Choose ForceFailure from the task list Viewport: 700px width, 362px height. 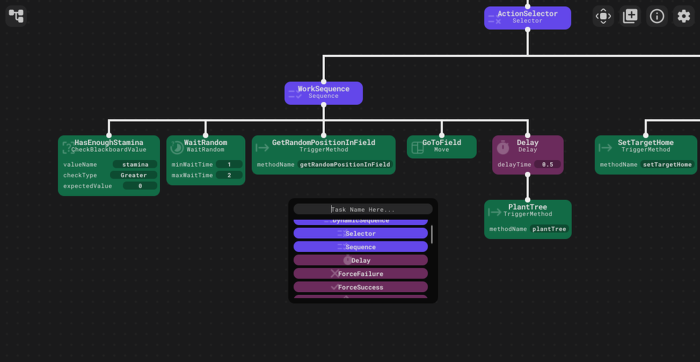361,274
